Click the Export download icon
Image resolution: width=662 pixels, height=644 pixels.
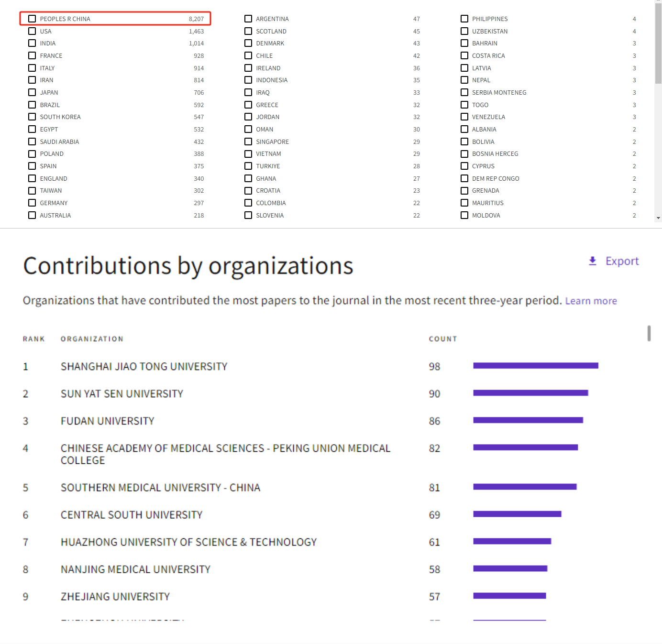click(593, 261)
